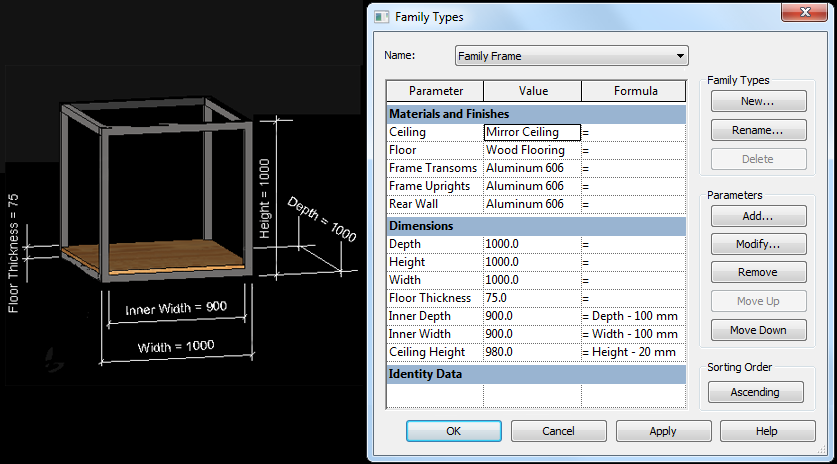Click the Cancel button

[x=558, y=431]
